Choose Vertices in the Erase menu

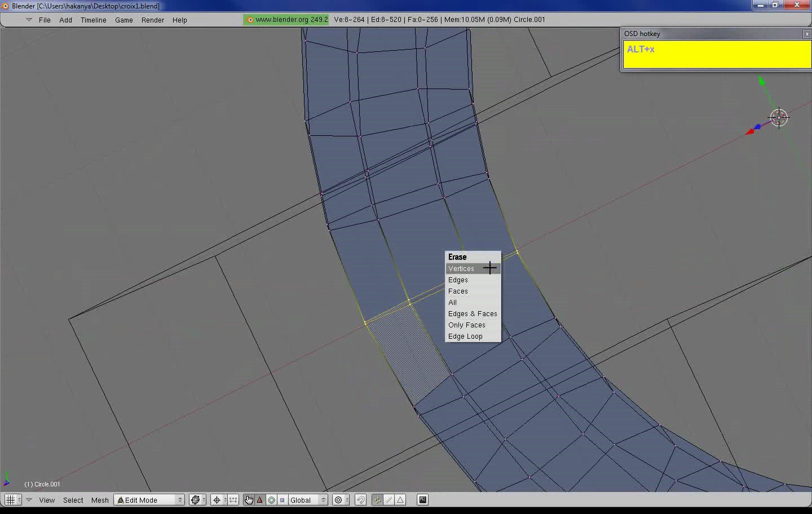coord(473,269)
